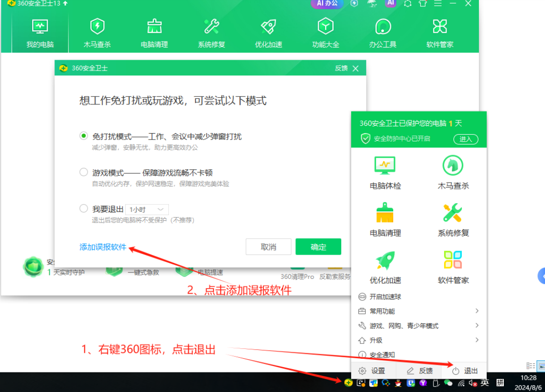Open the 办公工具 tab
The height and width of the screenshot is (392, 545).
pos(383,33)
